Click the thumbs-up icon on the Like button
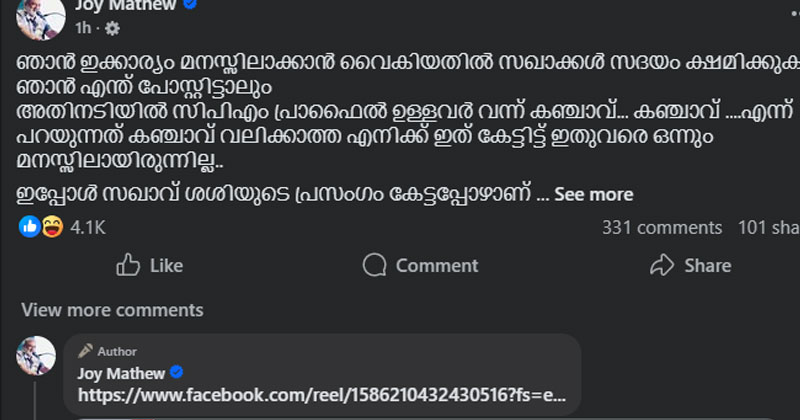The height and width of the screenshot is (420, 800). [x=128, y=265]
